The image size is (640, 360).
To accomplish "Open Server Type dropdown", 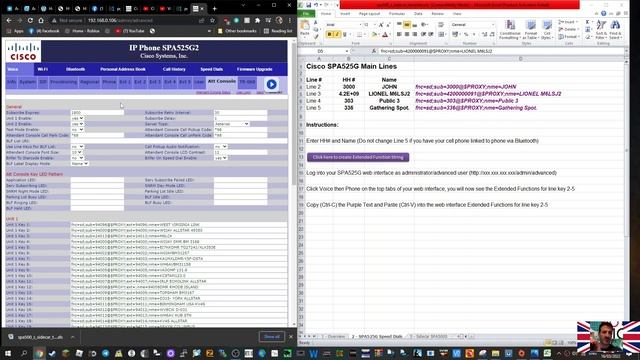I will tap(231, 124).
